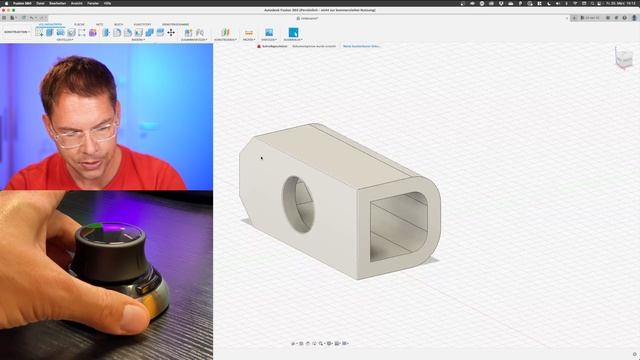
Task: Select the untitled document tab
Action: point(308,18)
